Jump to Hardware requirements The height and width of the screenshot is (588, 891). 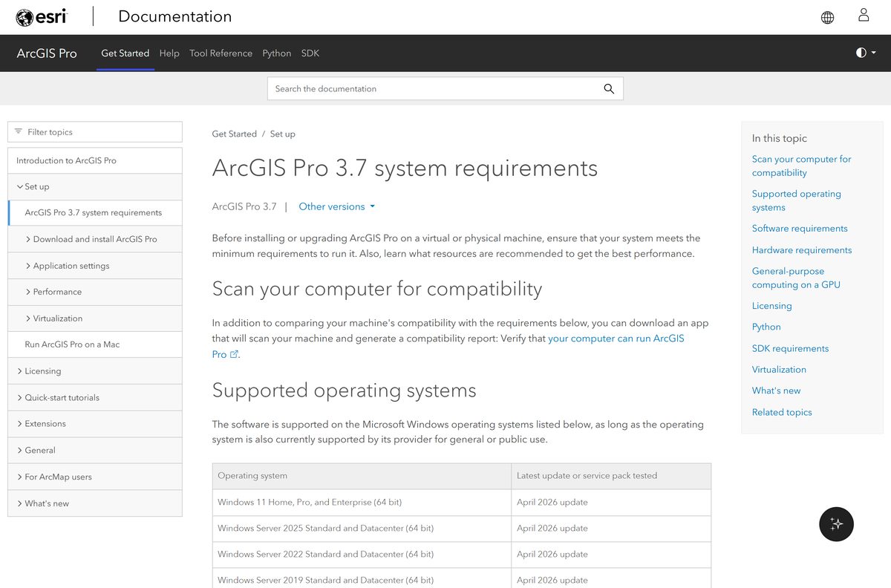coord(802,250)
